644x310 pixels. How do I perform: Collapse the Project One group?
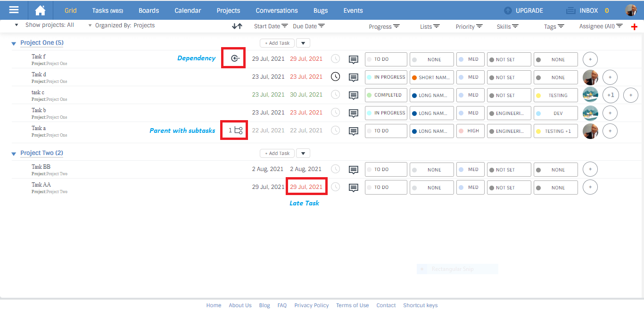pos(14,44)
